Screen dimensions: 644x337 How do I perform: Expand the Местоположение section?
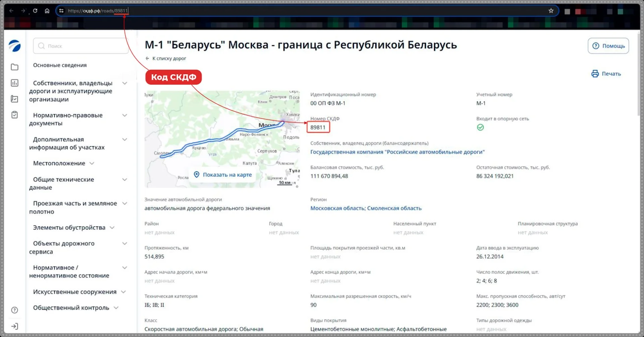click(92, 163)
